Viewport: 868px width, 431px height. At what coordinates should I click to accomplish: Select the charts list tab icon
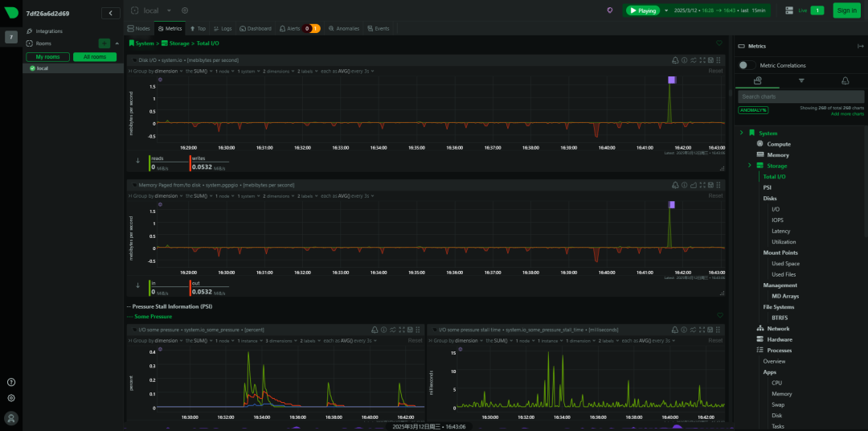click(757, 81)
